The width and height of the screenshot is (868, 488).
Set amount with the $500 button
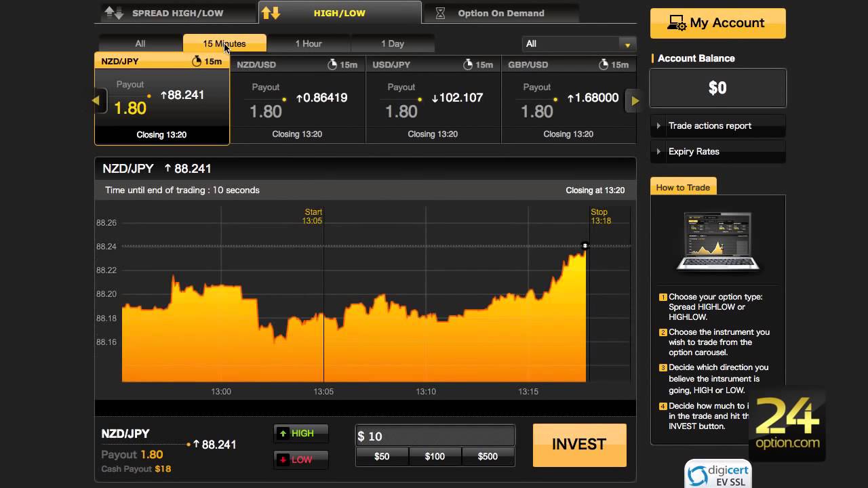click(488, 456)
